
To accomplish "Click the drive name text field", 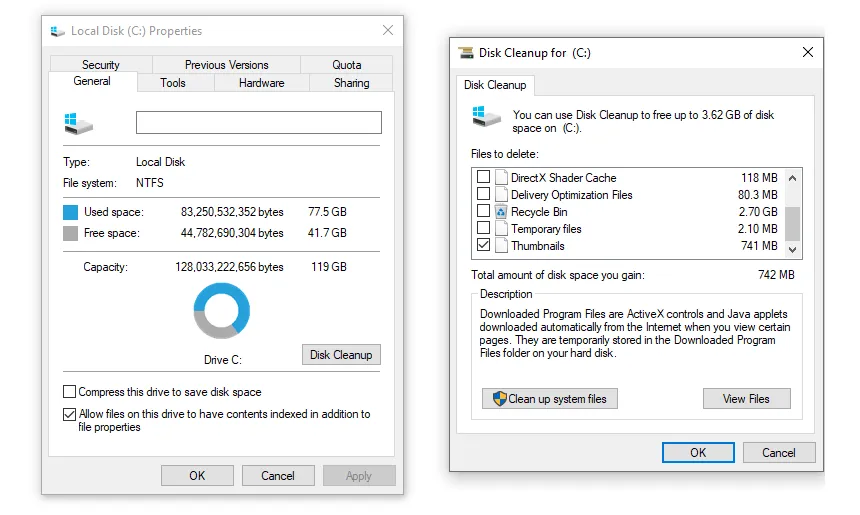I will pos(258,123).
